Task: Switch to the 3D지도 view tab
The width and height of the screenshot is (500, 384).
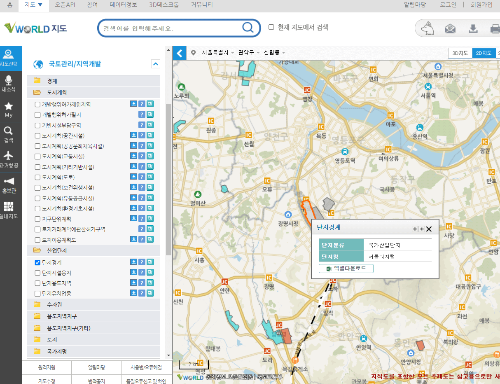Action: pos(460,53)
